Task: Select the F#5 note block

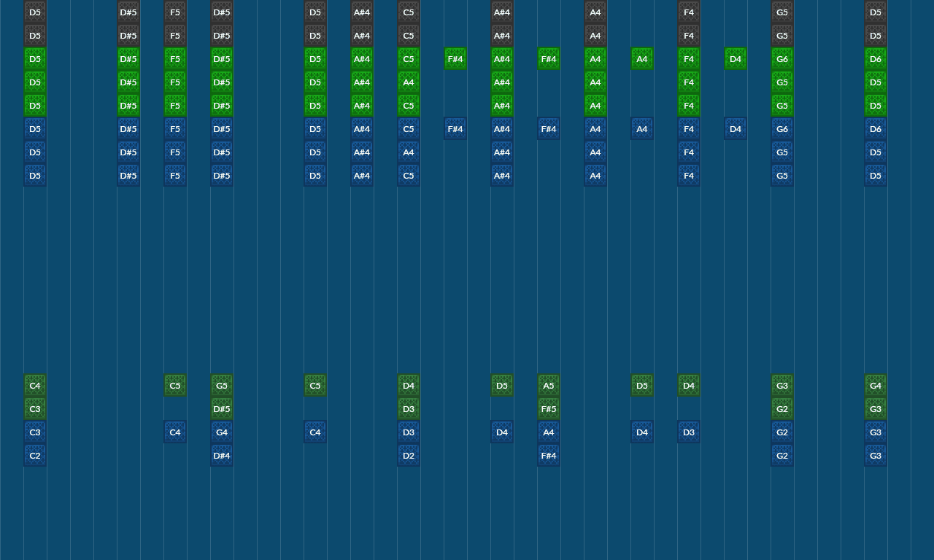Action: (549, 409)
